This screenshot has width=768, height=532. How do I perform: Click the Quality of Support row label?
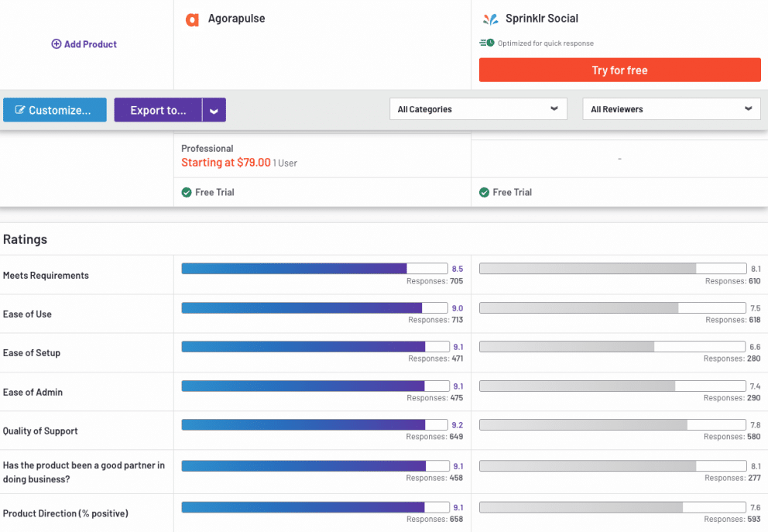tap(40, 431)
